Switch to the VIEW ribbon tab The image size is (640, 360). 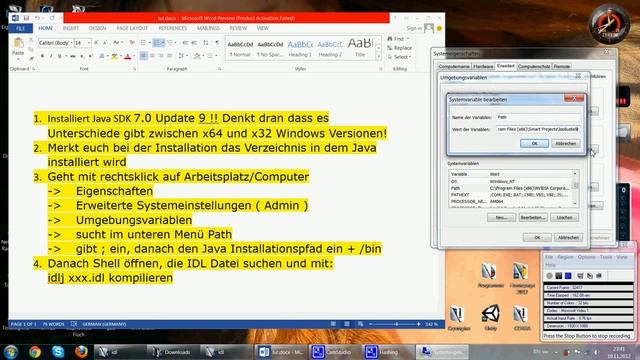pos(262,28)
